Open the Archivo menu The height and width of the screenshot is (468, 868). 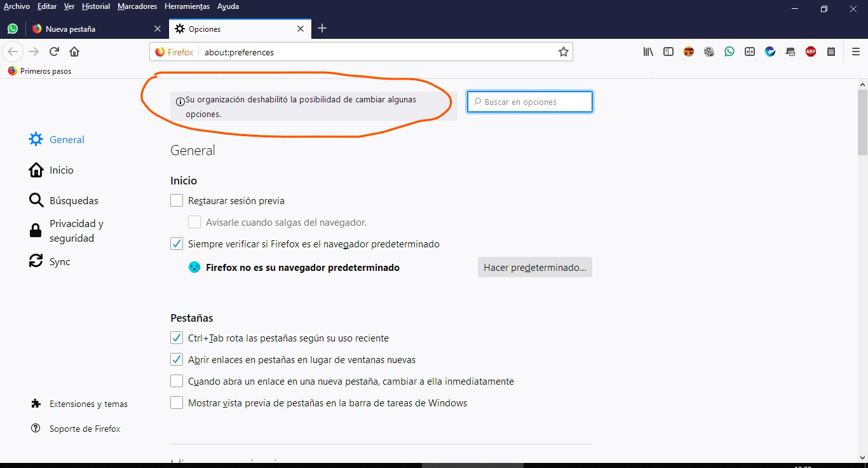click(x=17, y=6)
